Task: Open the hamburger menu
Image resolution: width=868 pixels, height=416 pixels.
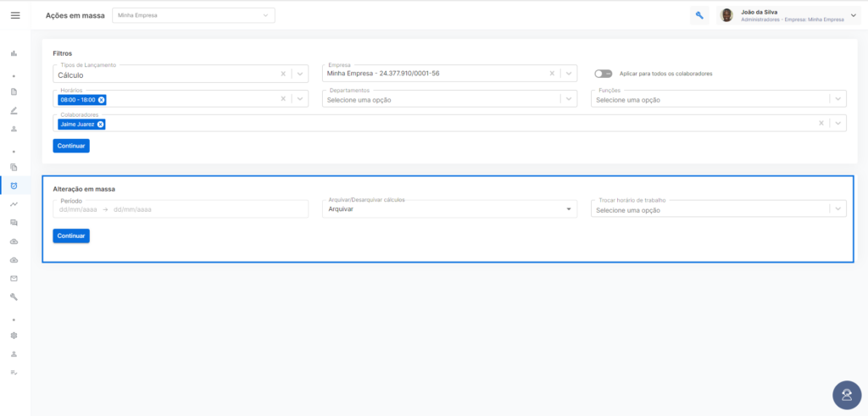Action: click(15, 15)
